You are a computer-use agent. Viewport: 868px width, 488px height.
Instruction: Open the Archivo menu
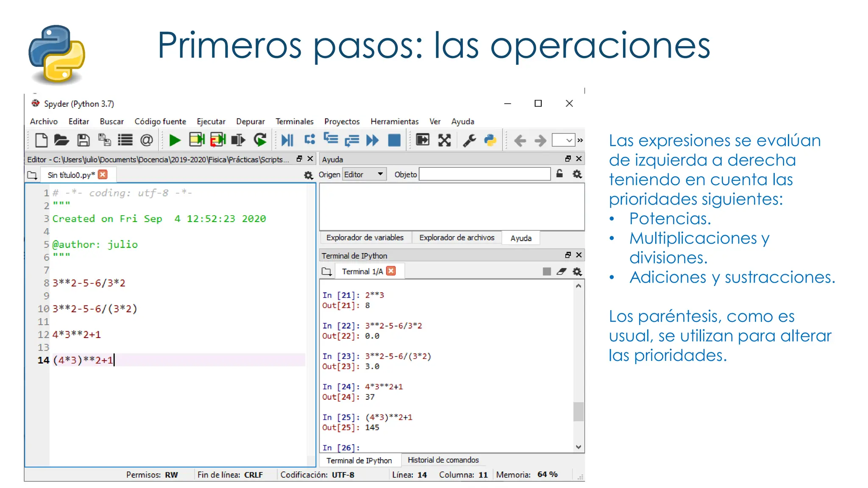pos(44,122)
